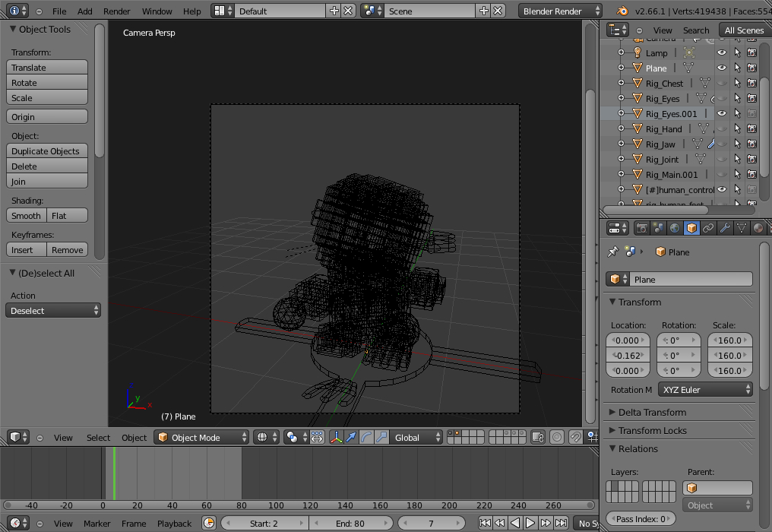The width and height of the screenshot is (772, 532).
Task: Toggle visibility of the Lamp in the outliner
Action: pos(721,52)
